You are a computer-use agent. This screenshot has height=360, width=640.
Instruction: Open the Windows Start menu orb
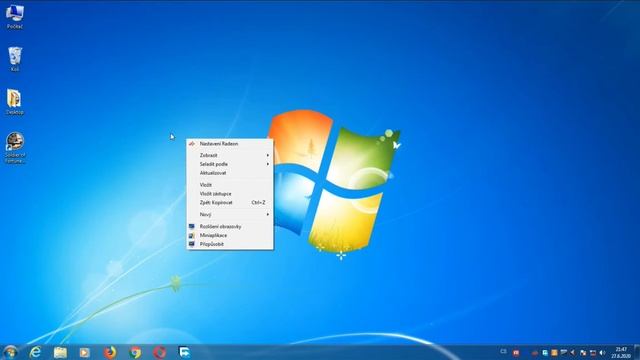tap(10, 352)
